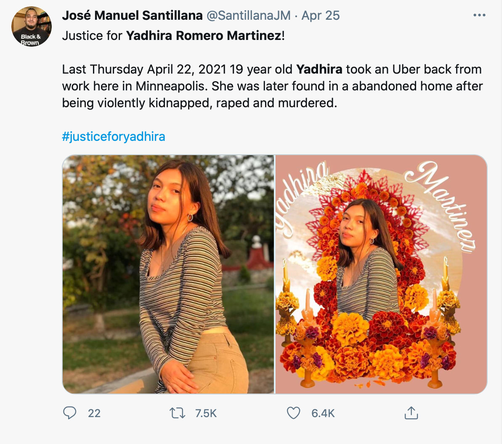Open the Apr 25 timestamp link
Screen dimensions: 504x444
click(321, 16)
